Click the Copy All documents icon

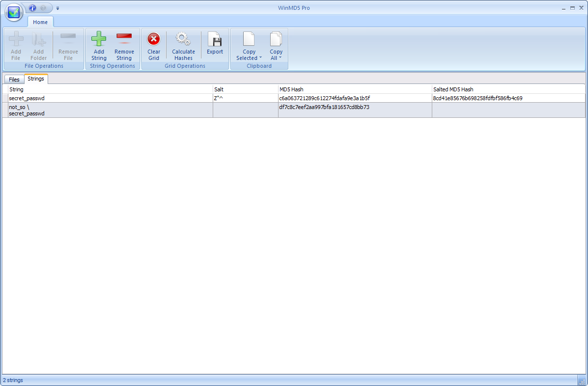276,39
